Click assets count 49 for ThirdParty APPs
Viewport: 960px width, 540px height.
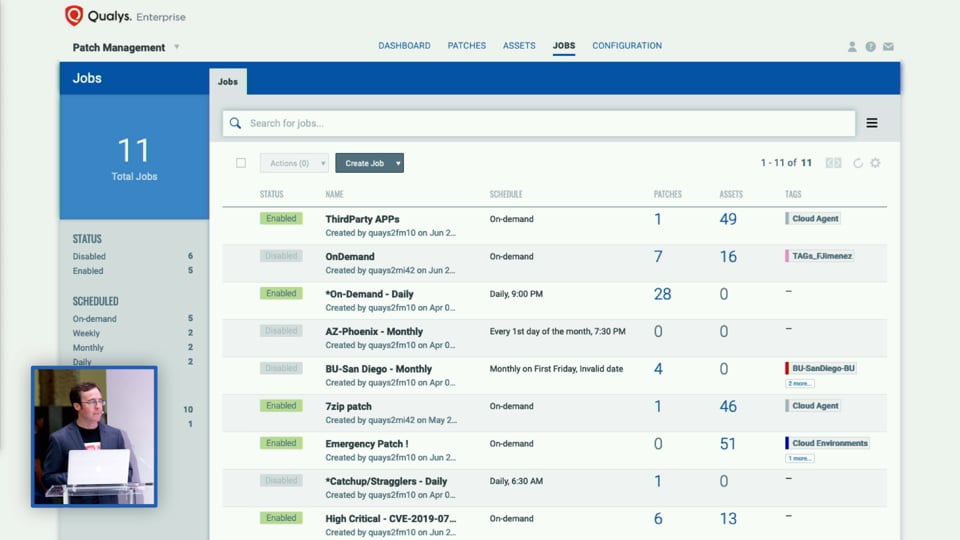pos(728,219)
